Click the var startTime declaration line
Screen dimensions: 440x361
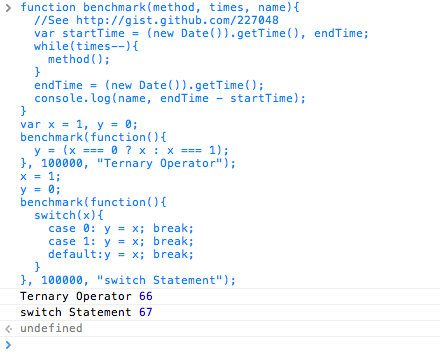[201, 33]
